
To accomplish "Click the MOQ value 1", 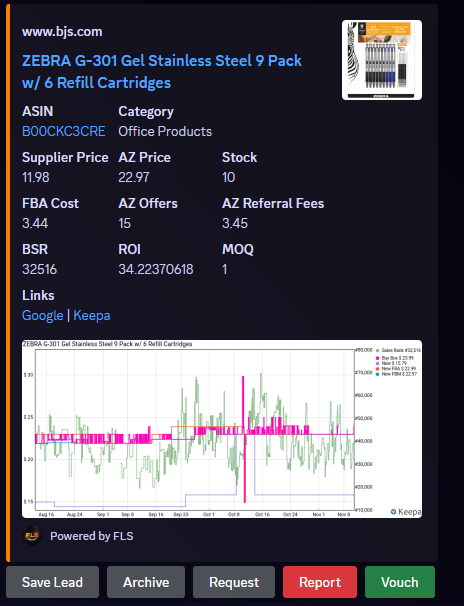I will (224, 269).
